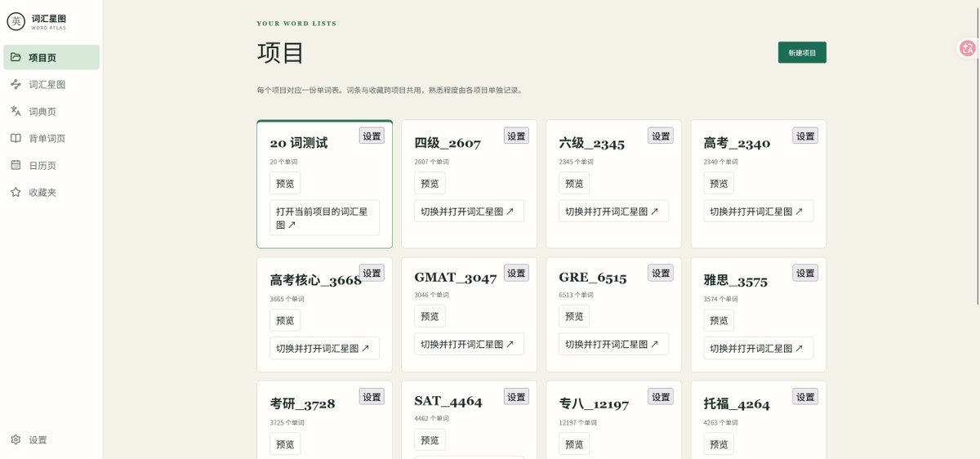Screen dimensions: 980x459
Task: Click 预览 on the SAT_4464 card
Action: click(x=430, y=440)
